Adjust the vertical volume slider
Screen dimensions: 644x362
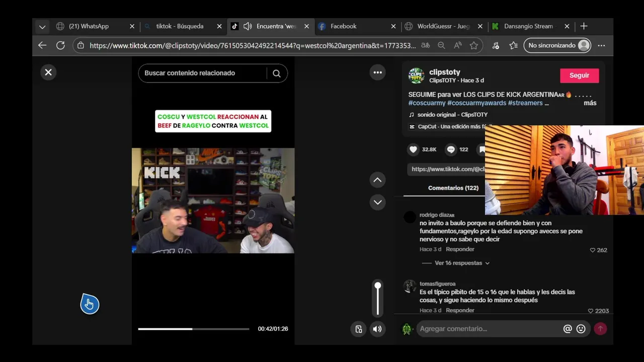pyautogui.click(x=378, y=299)
